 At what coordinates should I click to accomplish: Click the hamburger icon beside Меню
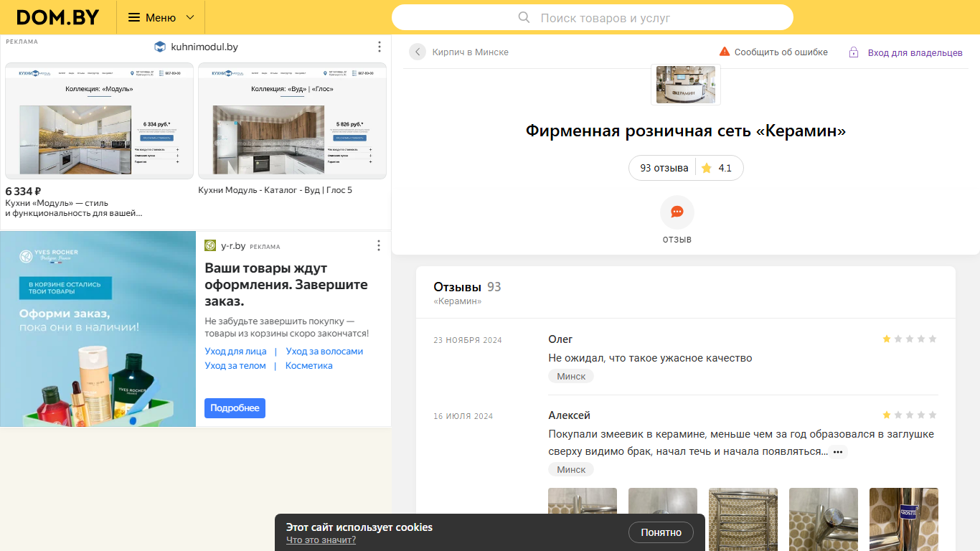[x=134, y=17]
